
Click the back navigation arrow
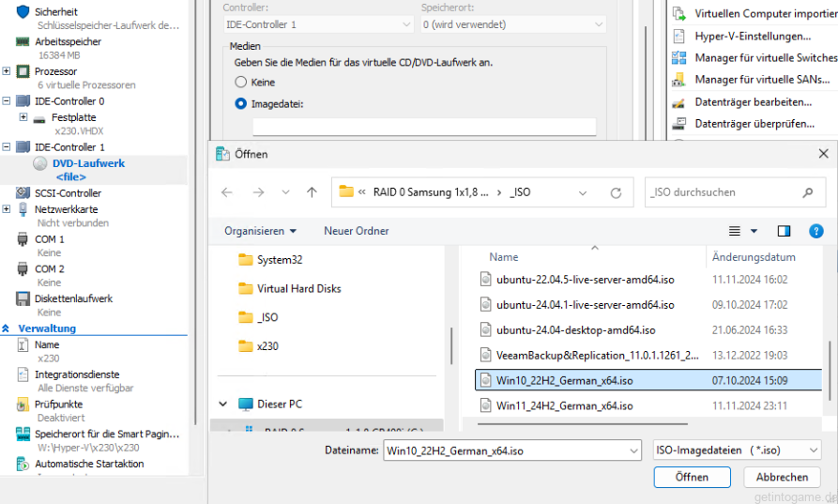pyautogui.click(x=227, y=192)
